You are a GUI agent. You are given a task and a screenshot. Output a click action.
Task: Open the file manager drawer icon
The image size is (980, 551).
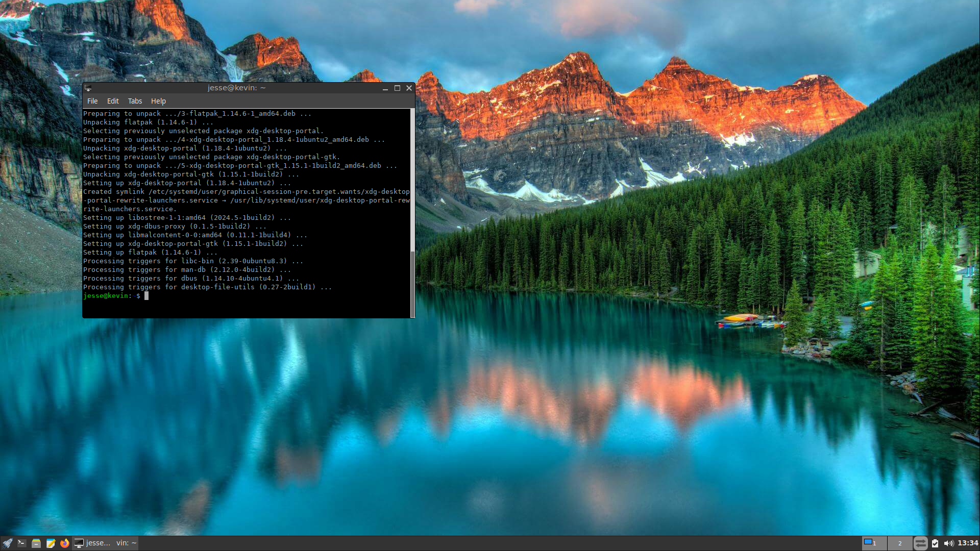point(36,543)
